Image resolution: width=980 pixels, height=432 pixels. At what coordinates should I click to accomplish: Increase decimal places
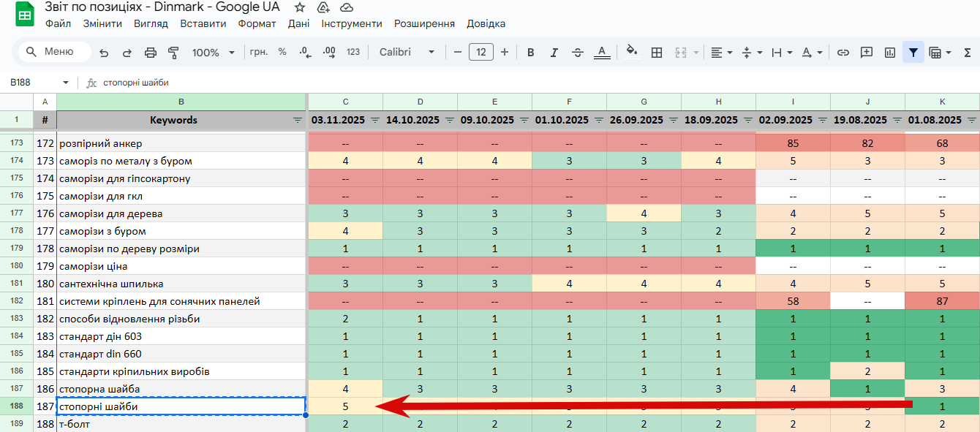pyautogui.click(x=329, y=53)
